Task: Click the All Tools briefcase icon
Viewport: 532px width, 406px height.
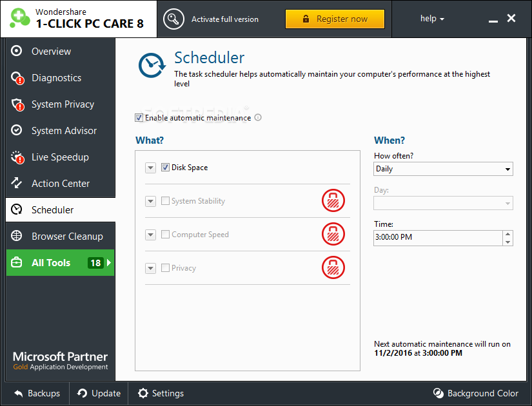Action: point(16,262)
